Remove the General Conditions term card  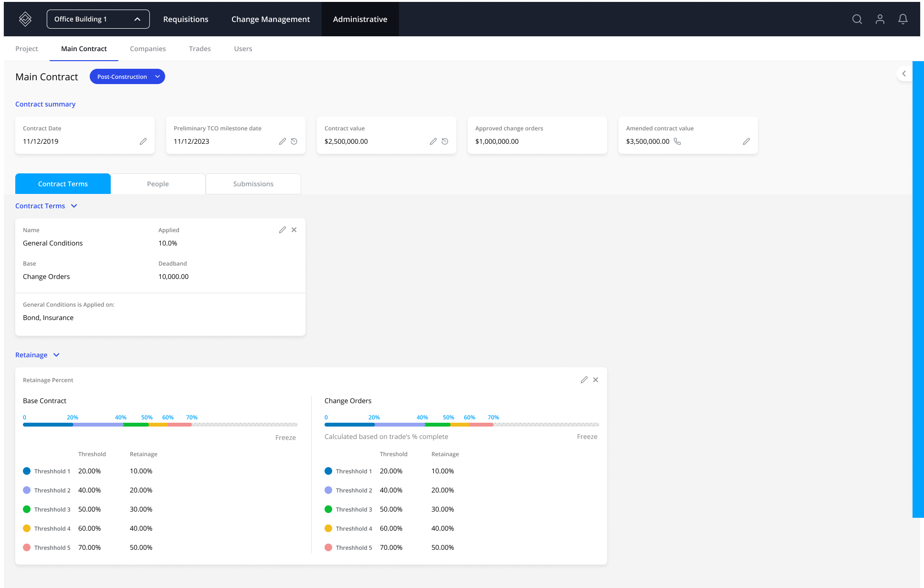[294, 230]
